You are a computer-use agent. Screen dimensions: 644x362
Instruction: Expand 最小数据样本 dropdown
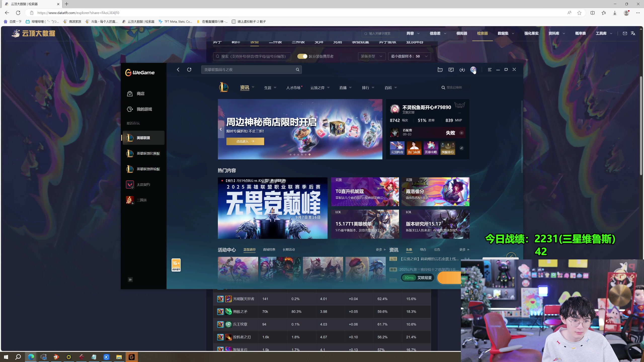410,56
